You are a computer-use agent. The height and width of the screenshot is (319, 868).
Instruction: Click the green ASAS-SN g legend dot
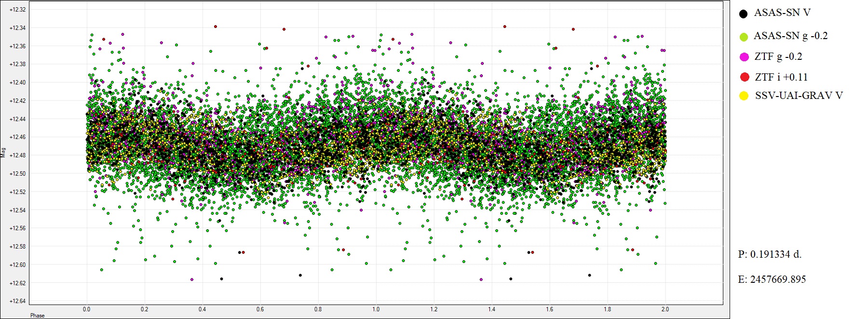[x=744, y=37]
